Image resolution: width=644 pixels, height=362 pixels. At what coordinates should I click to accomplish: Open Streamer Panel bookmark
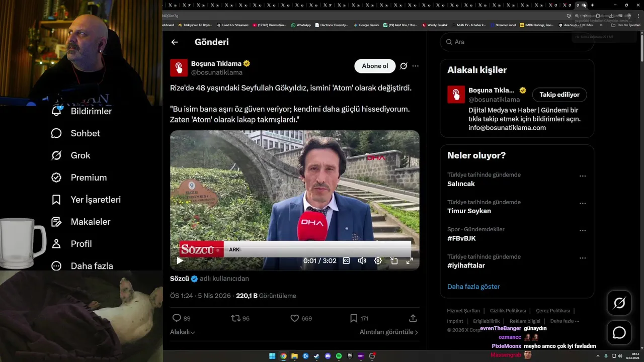tap(503, 25)
